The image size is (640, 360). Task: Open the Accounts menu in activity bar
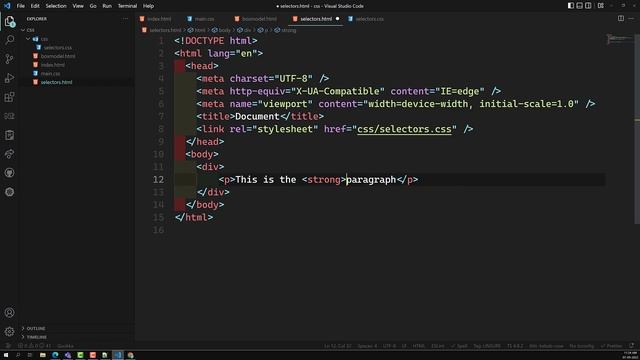tap(9, 313)
